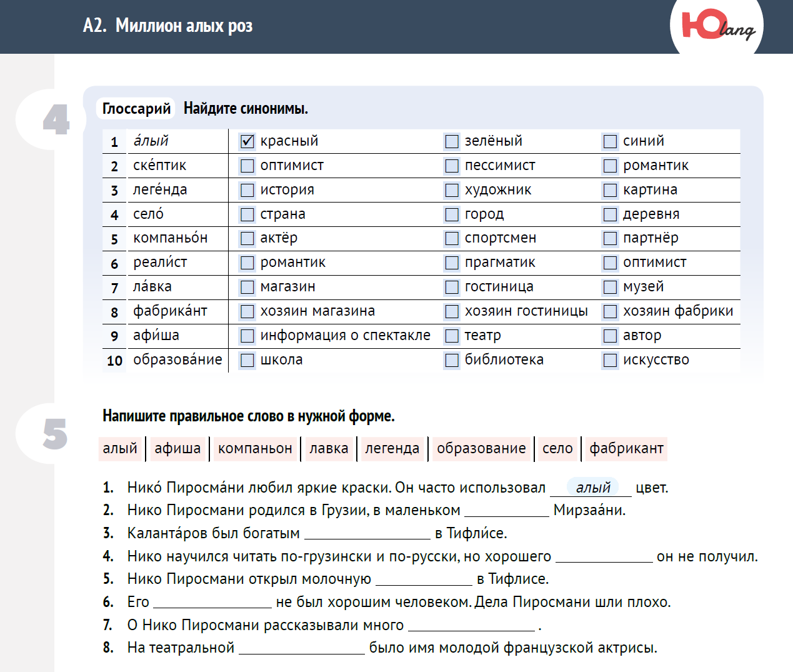Screen dimensions: 793x672
Task: Pick the word chip 'фабрикант'
Action: [x=626, y=449]
